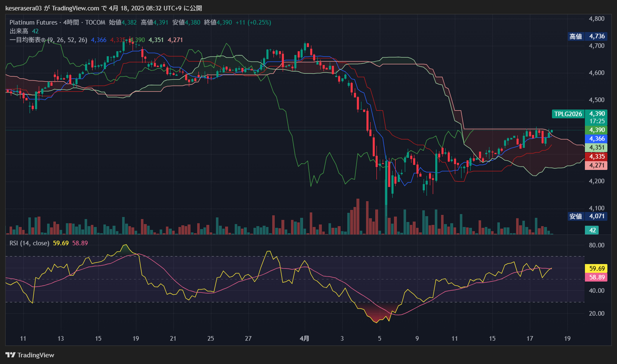
Task: Click the 安値 4,380 value in the legend
Action: pyautogui.click(x=187, y=22)
